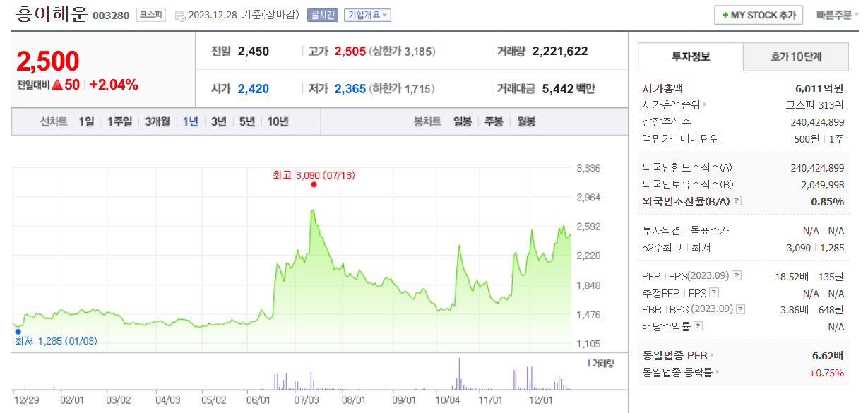
Task: Open the 기업개요 dropdown
Action: click(x=367, y=16)
